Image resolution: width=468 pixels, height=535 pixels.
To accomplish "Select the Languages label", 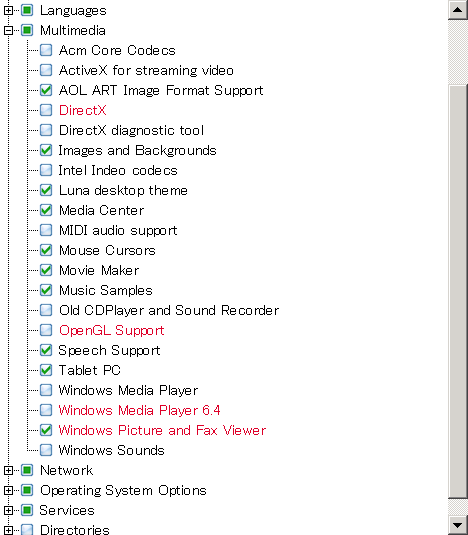I will point(73,11).
